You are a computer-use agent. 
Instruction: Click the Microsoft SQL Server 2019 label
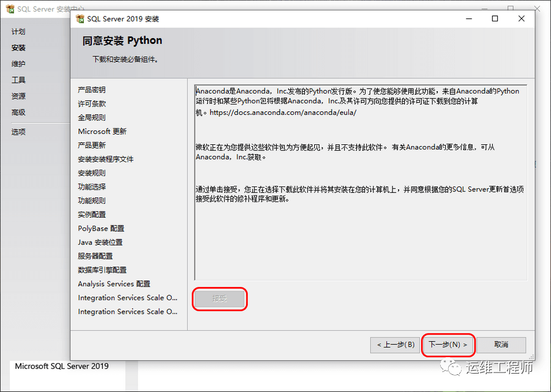62,366
